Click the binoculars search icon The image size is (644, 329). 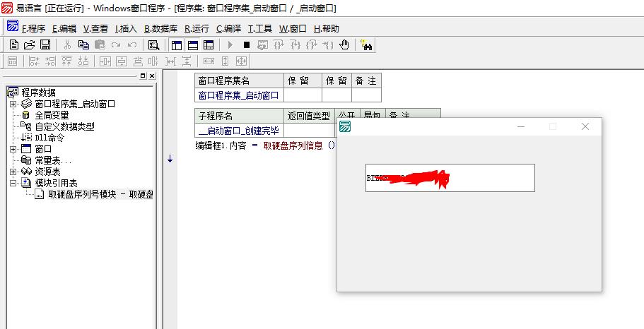366,45
